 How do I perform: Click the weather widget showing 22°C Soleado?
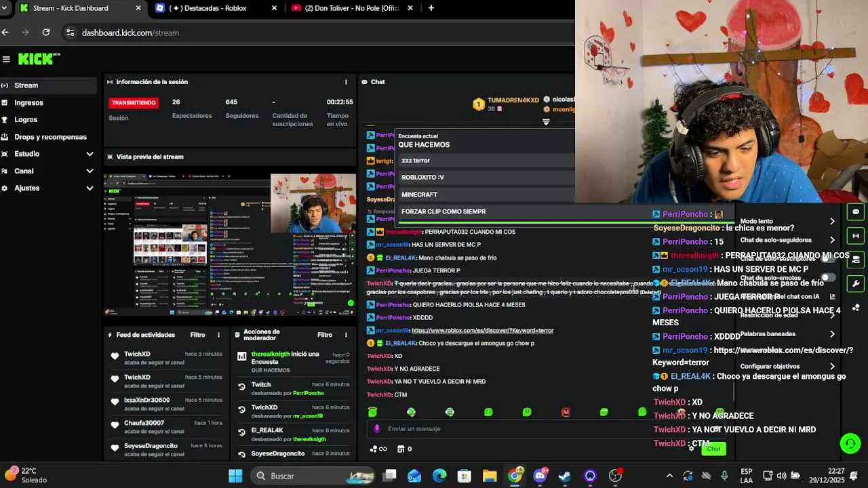tap(27, 475)
